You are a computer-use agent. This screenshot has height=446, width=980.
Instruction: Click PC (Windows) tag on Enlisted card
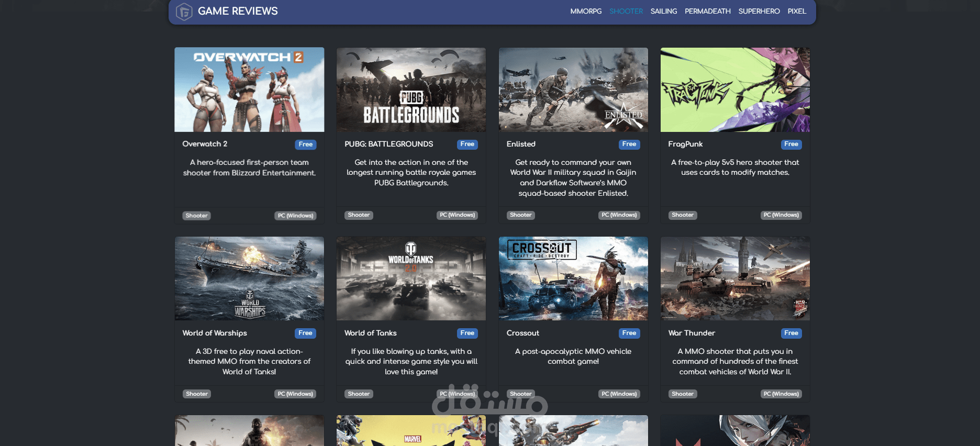click(619, 215)
